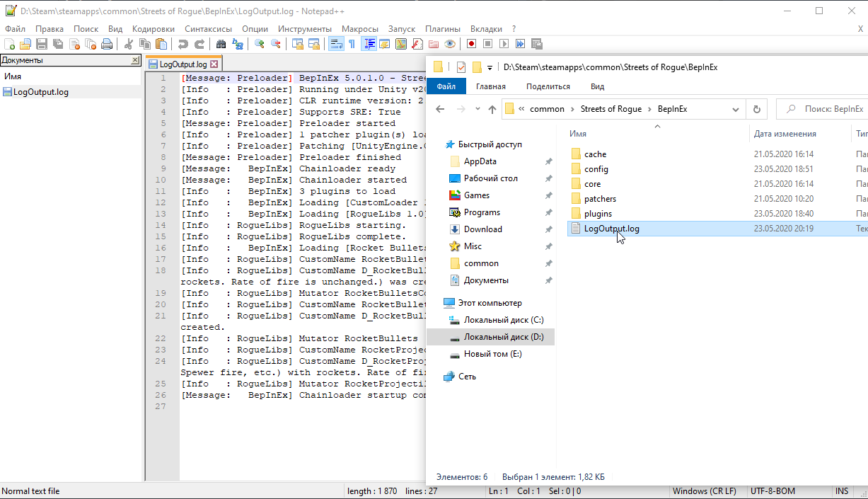This screenshot has width=868, height=499.
Task: Go up one folder level in Explorer
Action: pyautogui.click(x=492, y=109)
